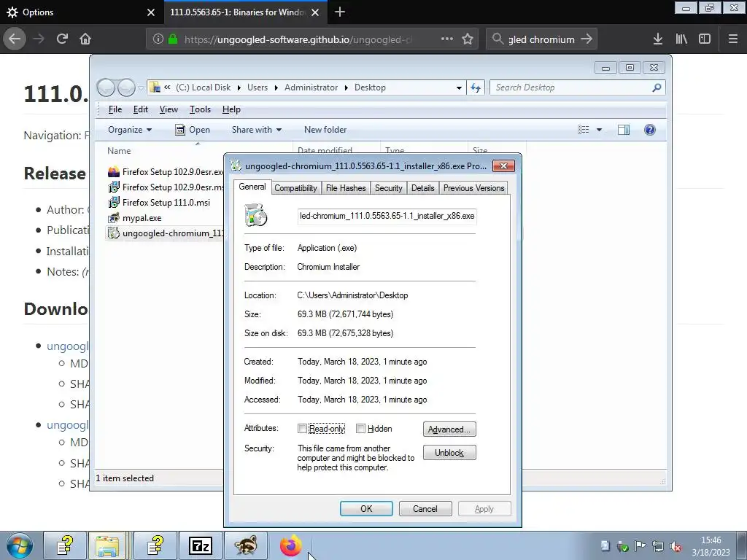
Task: Open a new Firefox tab
Action: click(340, 12)
